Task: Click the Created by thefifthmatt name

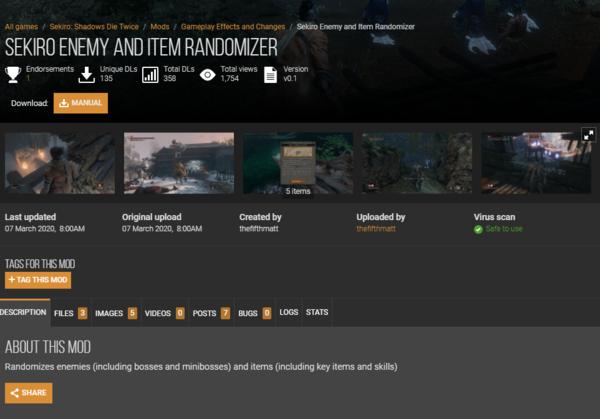Action: click(259, 229)
